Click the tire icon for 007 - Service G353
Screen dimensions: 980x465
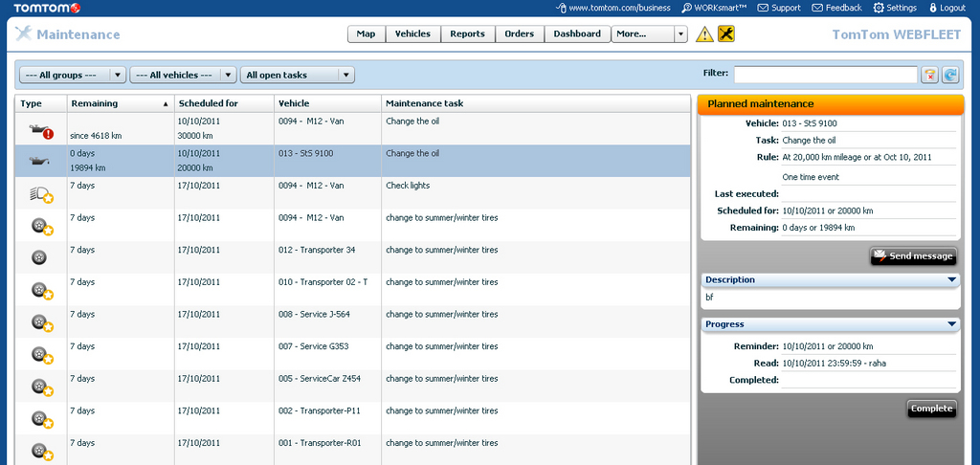tap(42, 355)
